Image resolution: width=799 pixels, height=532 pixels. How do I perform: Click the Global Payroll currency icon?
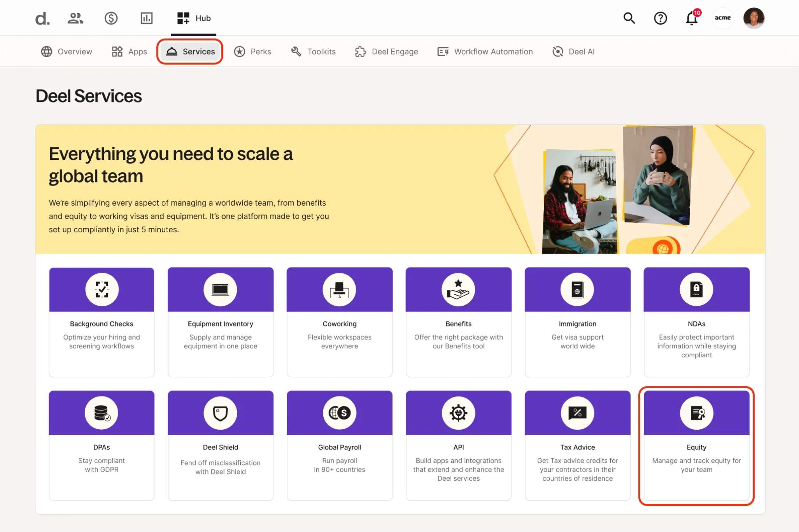(x=339, y=413)
